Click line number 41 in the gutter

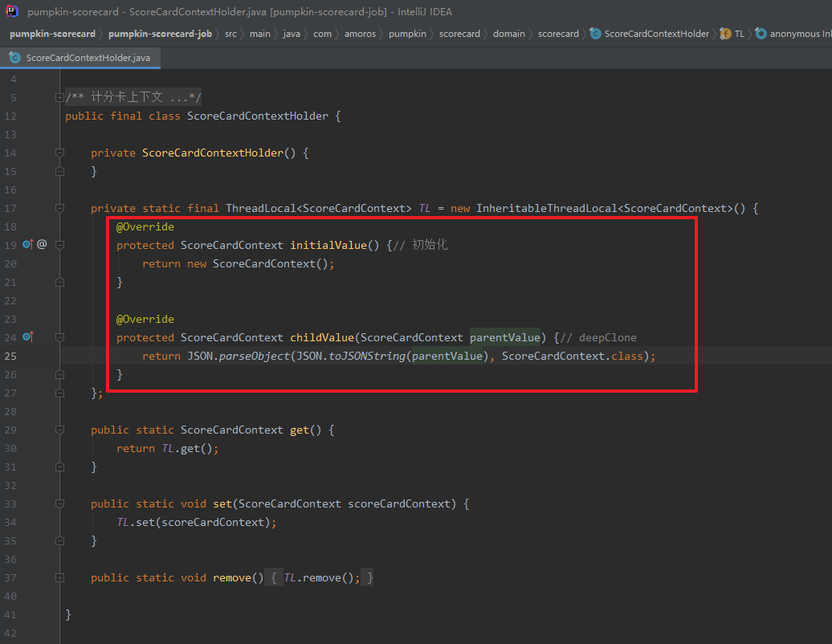point(10,615)
